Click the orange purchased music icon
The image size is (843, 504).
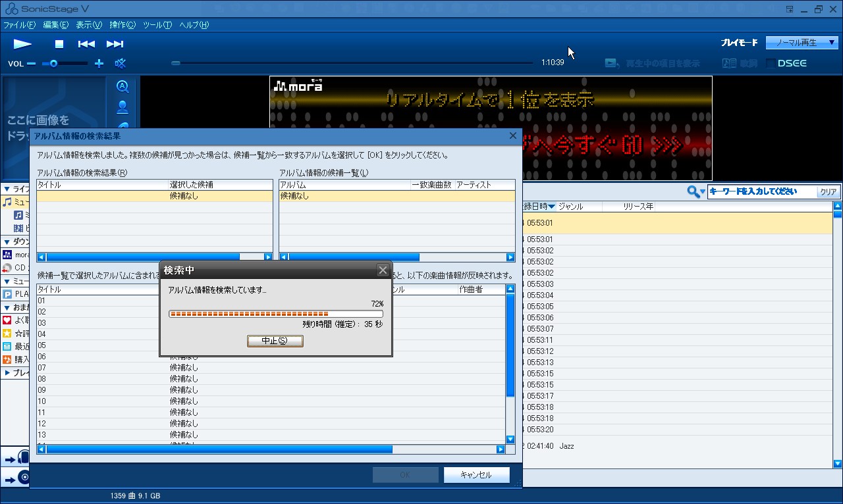[x=7, y=360]
